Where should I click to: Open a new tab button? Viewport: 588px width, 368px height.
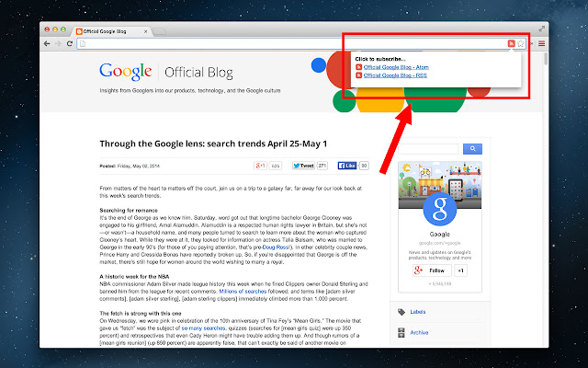click(x=159, y=31)
